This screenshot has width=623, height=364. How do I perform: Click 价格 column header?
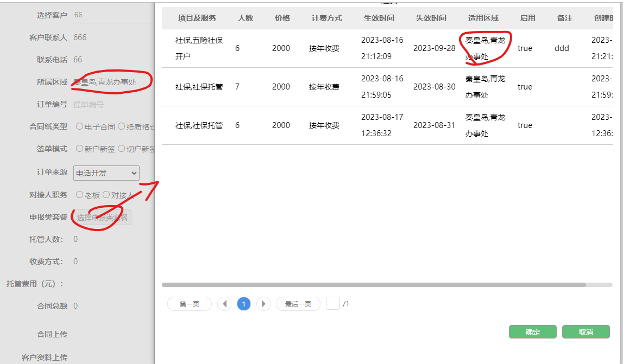pyautogui.click(x=282, y=18)
